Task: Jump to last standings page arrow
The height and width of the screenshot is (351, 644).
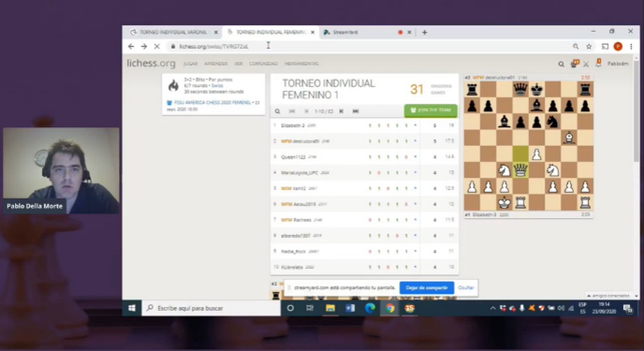Action: coord(356,111)
